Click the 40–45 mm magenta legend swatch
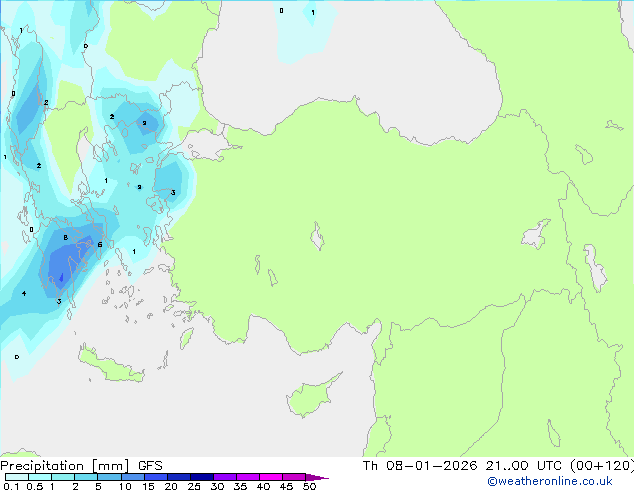The height and width of the screenshot is (490, 634). 271,477
